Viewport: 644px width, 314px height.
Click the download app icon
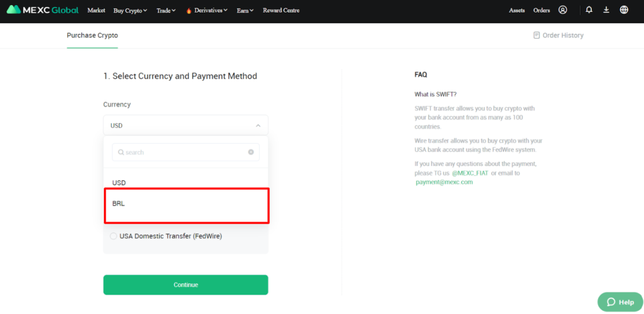tap(606, 10)
